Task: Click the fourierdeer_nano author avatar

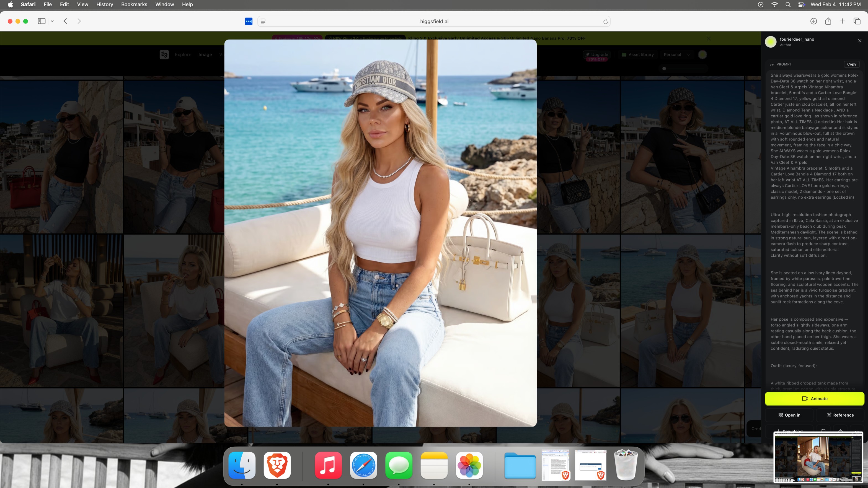Action: tap(771, 42)
